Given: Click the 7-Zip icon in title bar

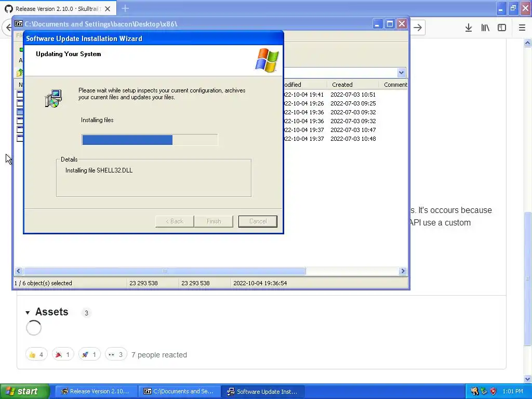Looking at the screenshot, I should tap(19, 24).
